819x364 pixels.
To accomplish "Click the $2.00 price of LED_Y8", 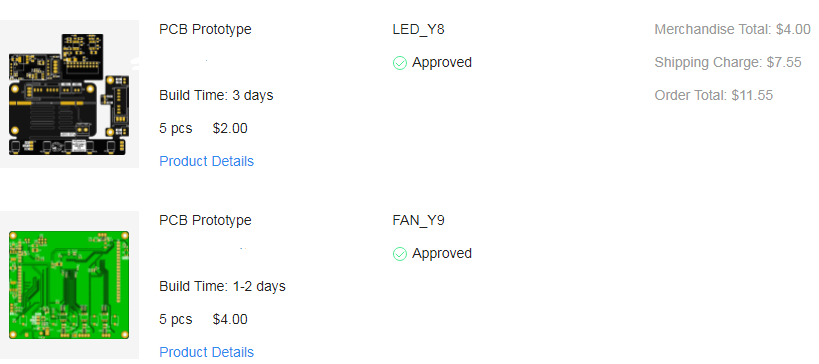I will click(x=230, y=128).
